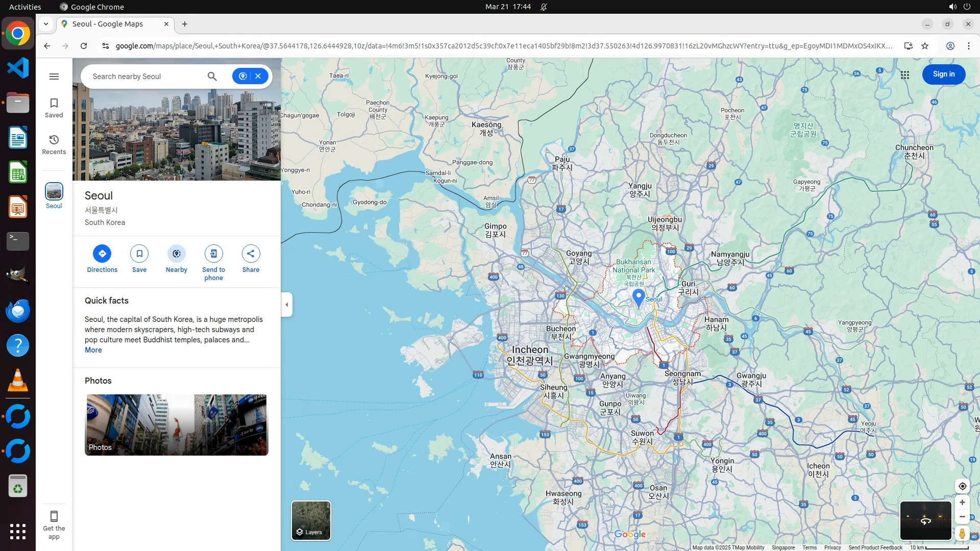The width and height of the screenshot is (980, 551).
Task: Toggle the Layers satellite view
Action: pyautogui.click(x=311, y=520)
